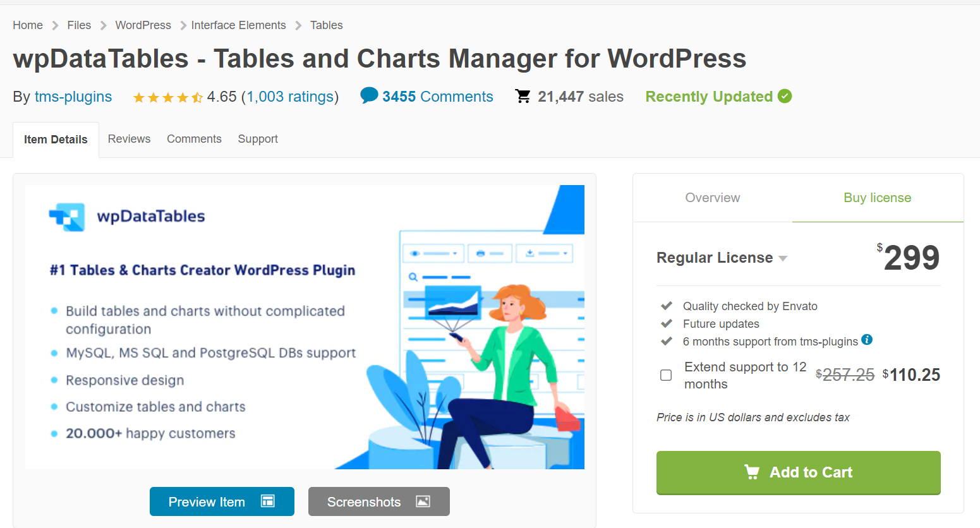980x528 pixels.
Task: Enable Extend support to 12 months checkbox
Action: point(666,375)
